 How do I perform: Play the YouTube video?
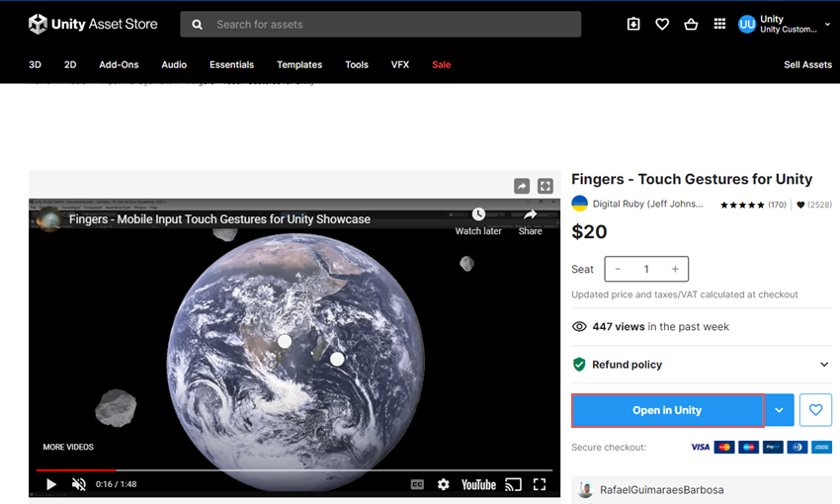[x=51, y=484]
